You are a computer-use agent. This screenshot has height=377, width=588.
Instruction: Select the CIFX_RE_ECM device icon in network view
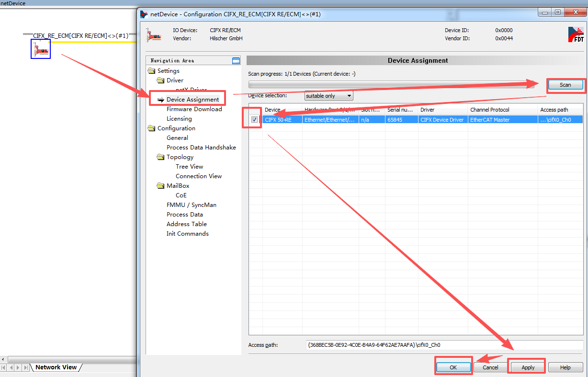click(41, 49)
